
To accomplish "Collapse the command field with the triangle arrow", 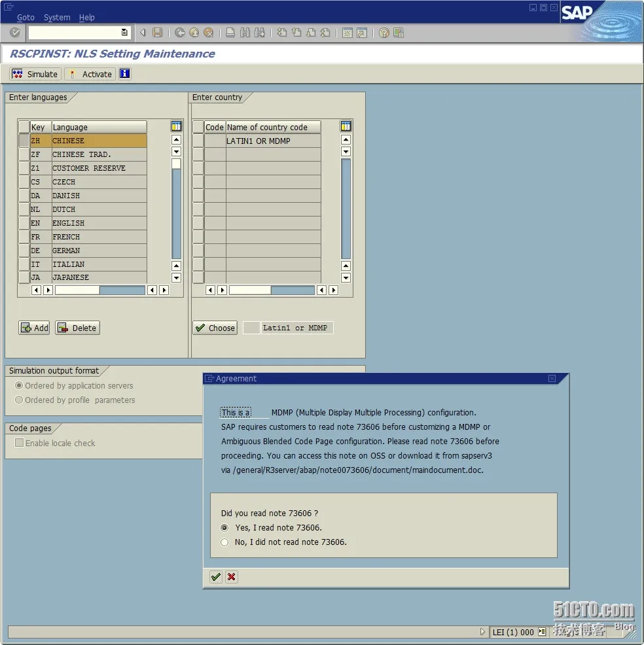I will 143,32.
